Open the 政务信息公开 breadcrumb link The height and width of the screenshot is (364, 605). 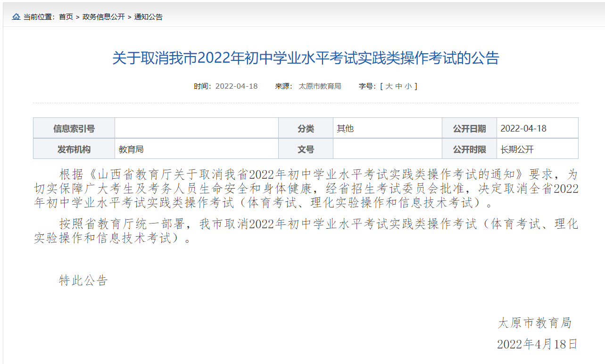click(x=104, y=17)
